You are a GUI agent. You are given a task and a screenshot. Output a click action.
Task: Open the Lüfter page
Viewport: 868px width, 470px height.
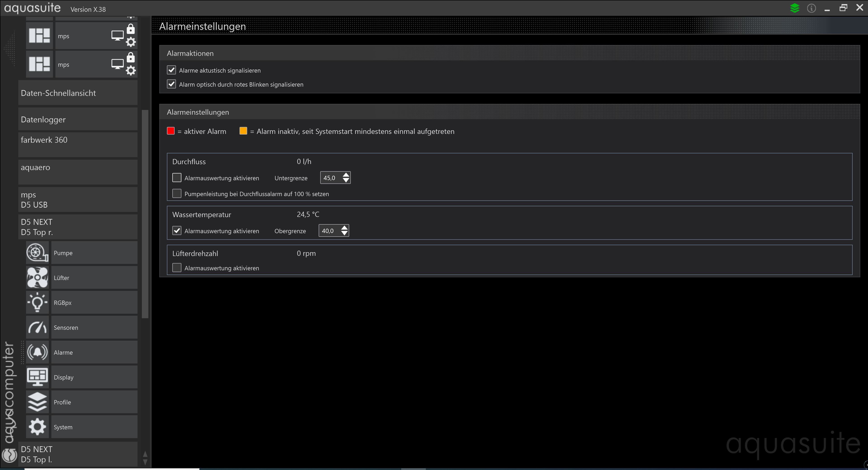coord(94,278)
